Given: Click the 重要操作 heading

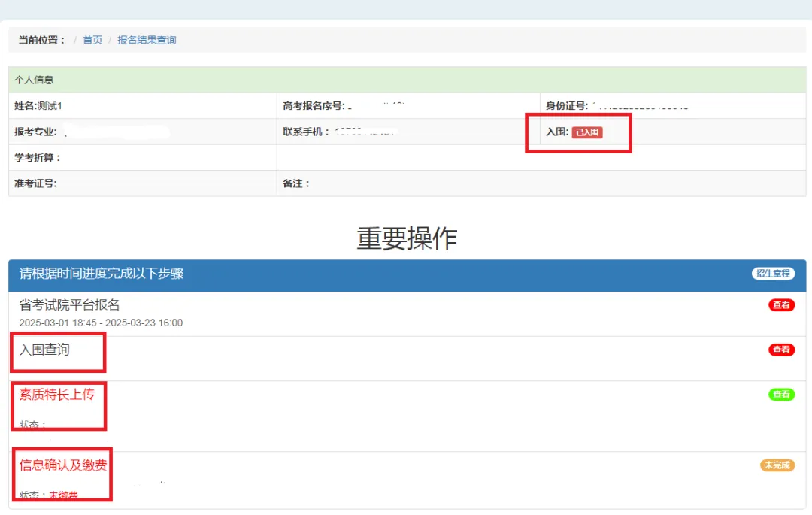Looking at the screenshot, I should (407, 238).
